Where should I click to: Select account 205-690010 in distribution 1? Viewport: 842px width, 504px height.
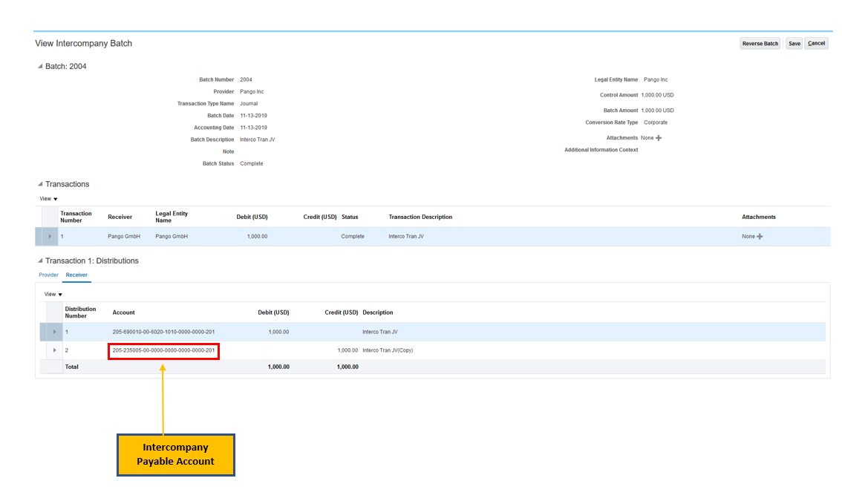point(163,332)
